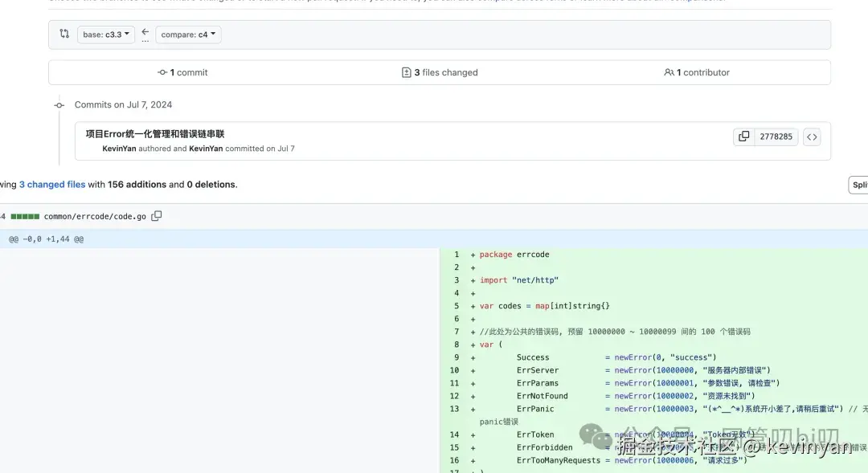Click hunk header @@ -0,0 +1,44 @@
This screenshot has height=473, width=868.
46,239
